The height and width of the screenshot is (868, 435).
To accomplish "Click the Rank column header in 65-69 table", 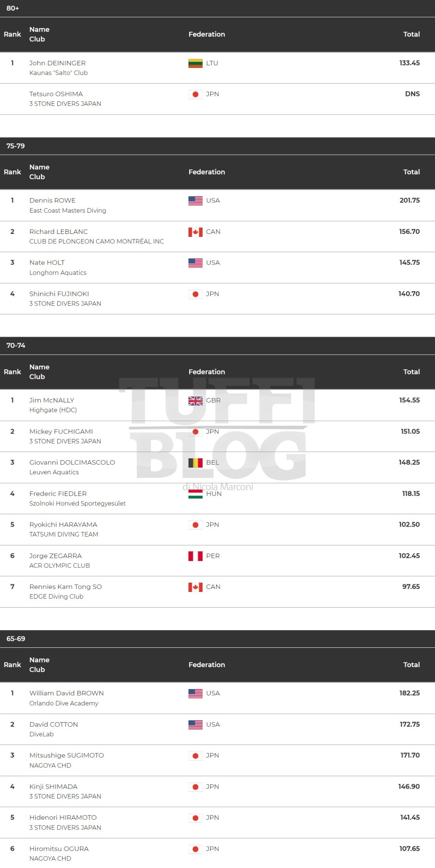I will [12, 664].
